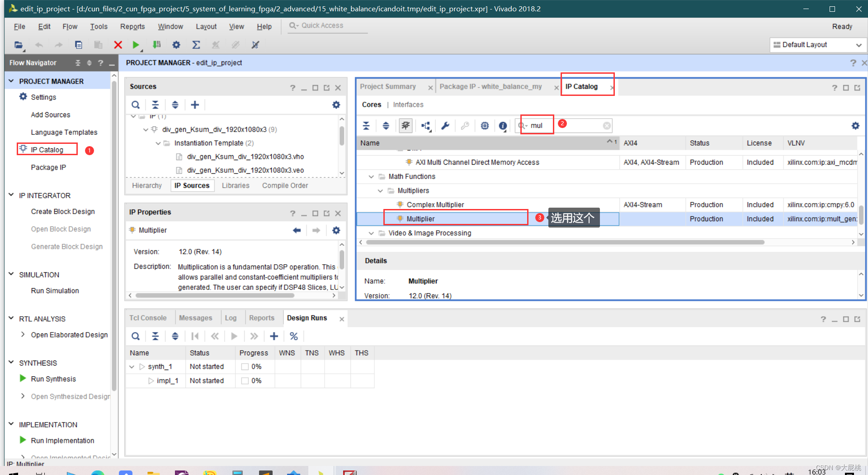Click the Open Project toolbar icon
This screenshot has height=475, width=868.
point(19,45)
